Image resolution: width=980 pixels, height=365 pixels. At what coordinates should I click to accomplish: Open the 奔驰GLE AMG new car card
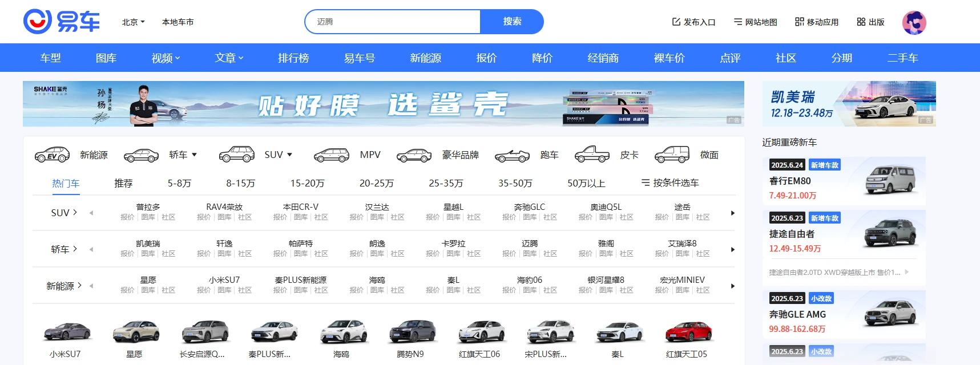844,314
